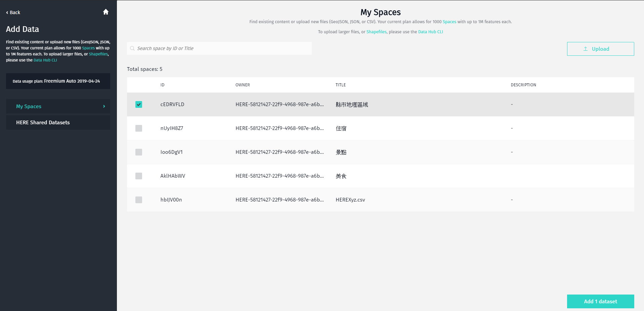The width and height of the screenshot is (644, 311).
Task: Click the nUyIH8Z7 ID cell
Action: coord(172,128)
